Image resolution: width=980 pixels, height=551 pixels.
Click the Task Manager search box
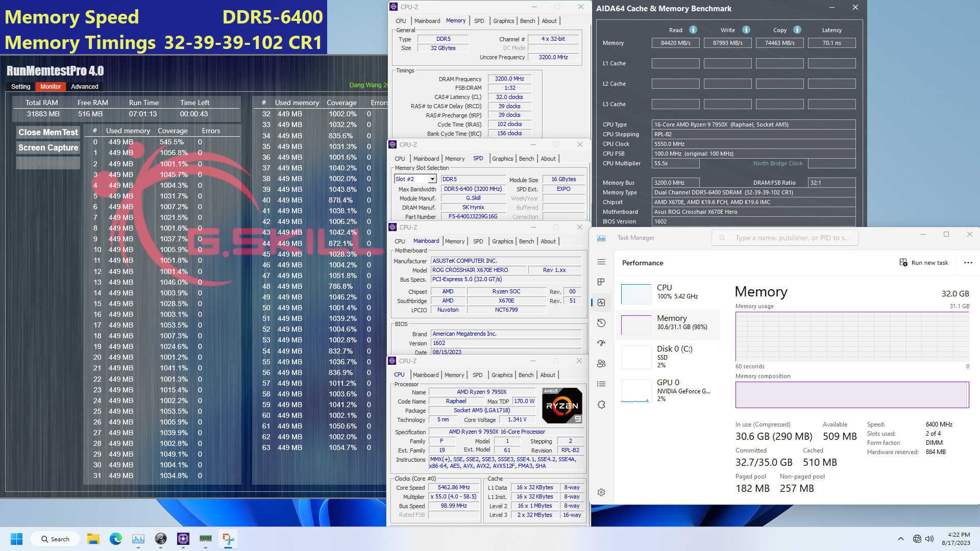click(785, 238)
